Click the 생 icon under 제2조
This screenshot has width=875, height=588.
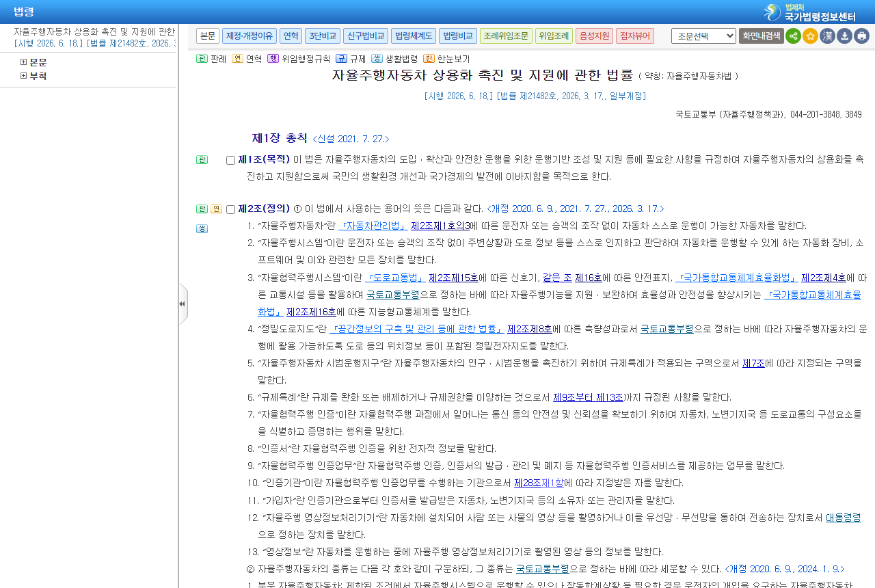tap(202, 229)
